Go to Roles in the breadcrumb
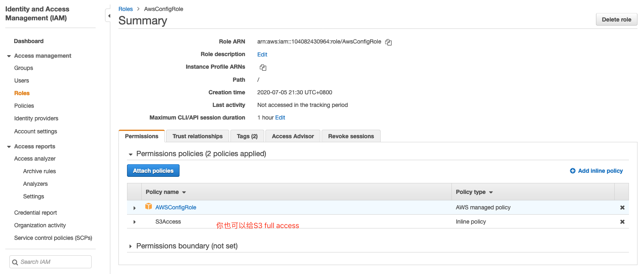The width and height of the screenshot is (644, 274). 125,9
